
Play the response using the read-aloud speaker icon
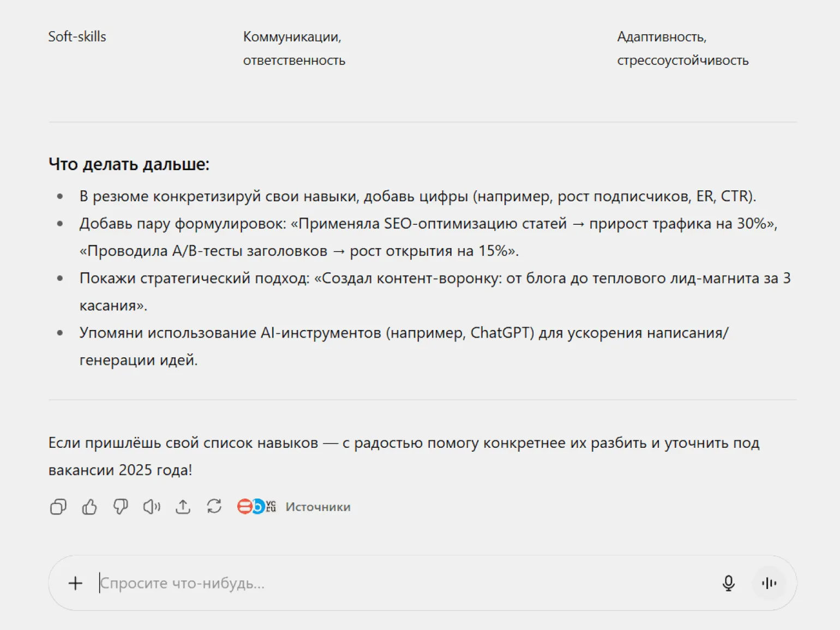(152, 507)
